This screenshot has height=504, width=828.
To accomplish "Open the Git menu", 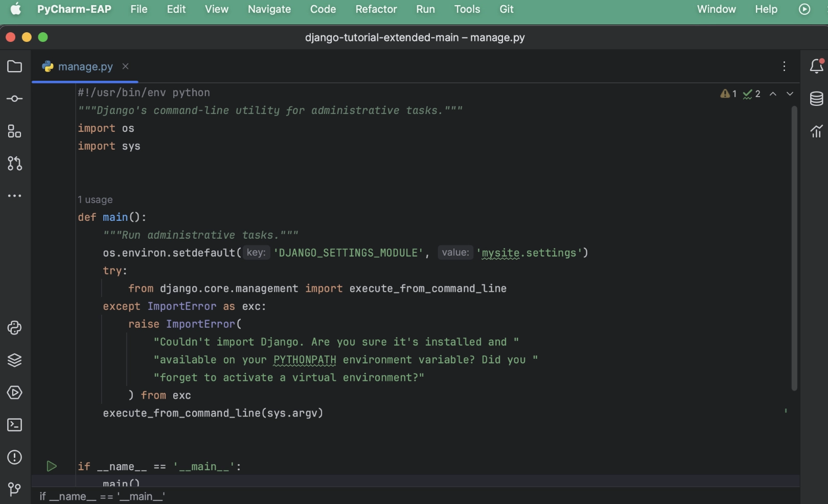I will (x=507, y=9).
